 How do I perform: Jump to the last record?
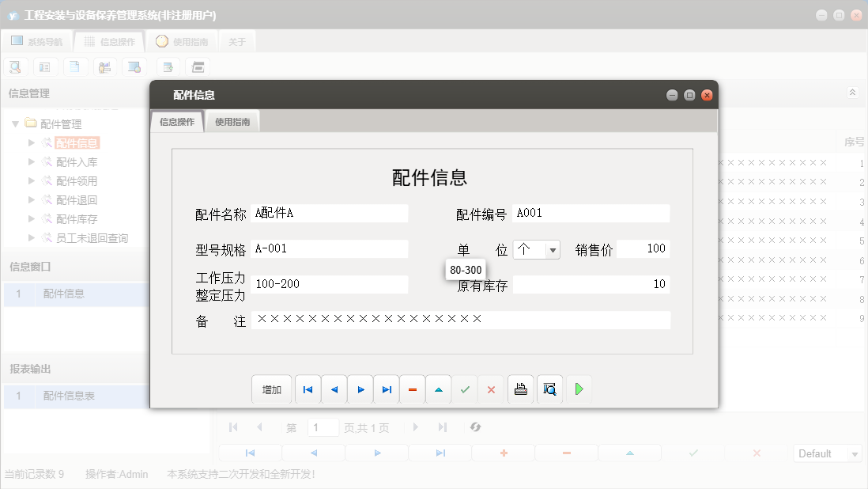coord(387,389)
